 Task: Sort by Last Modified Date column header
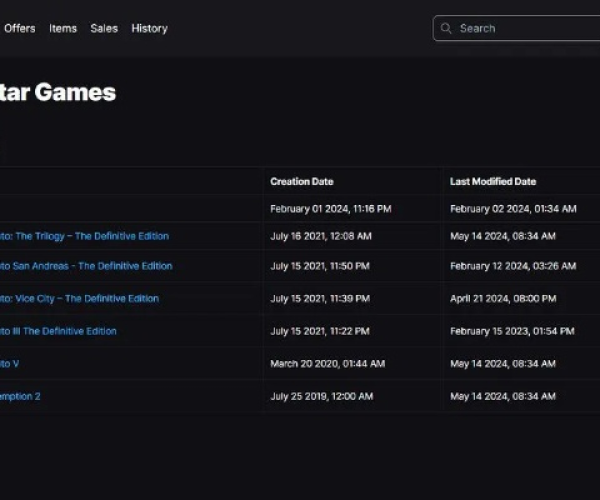(493, 182)
